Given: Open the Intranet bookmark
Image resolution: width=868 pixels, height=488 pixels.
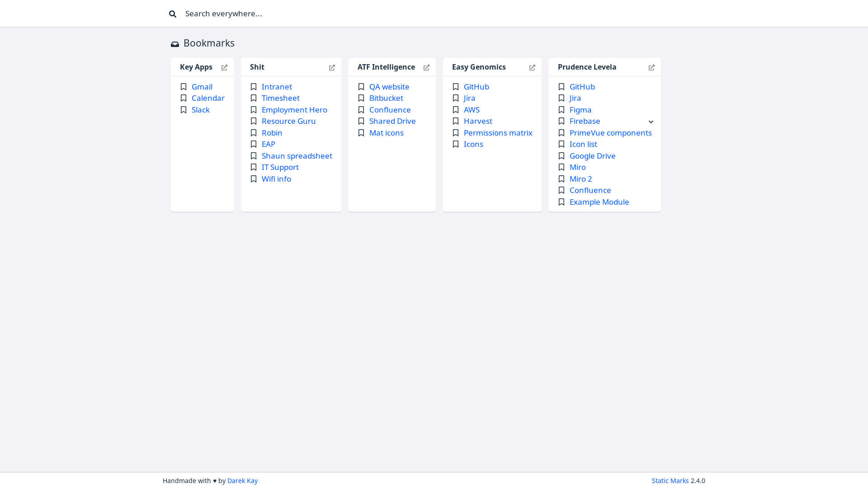Looking at the screenshot, I should point(277,87).
